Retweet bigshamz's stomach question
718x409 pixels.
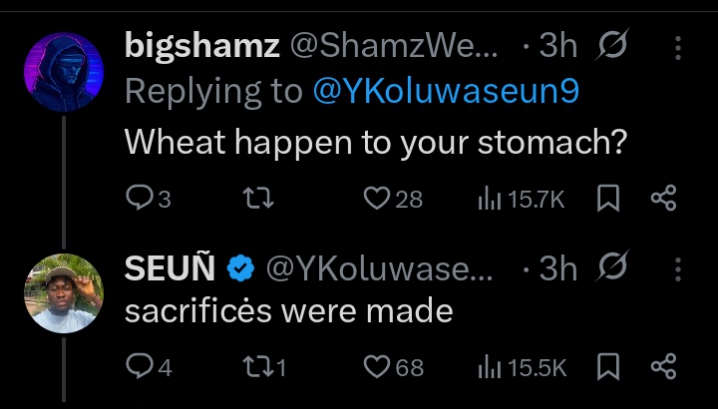coord(257,199)
